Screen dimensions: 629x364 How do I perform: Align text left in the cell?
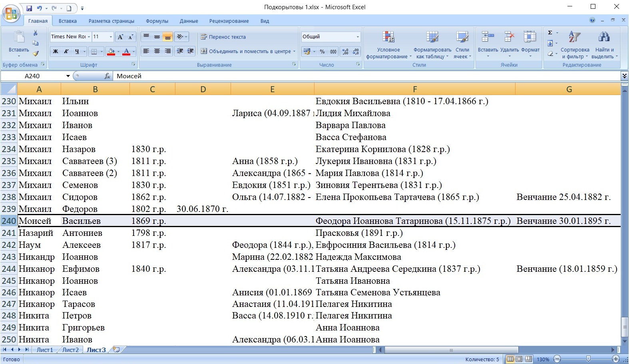tap(146, 51)
